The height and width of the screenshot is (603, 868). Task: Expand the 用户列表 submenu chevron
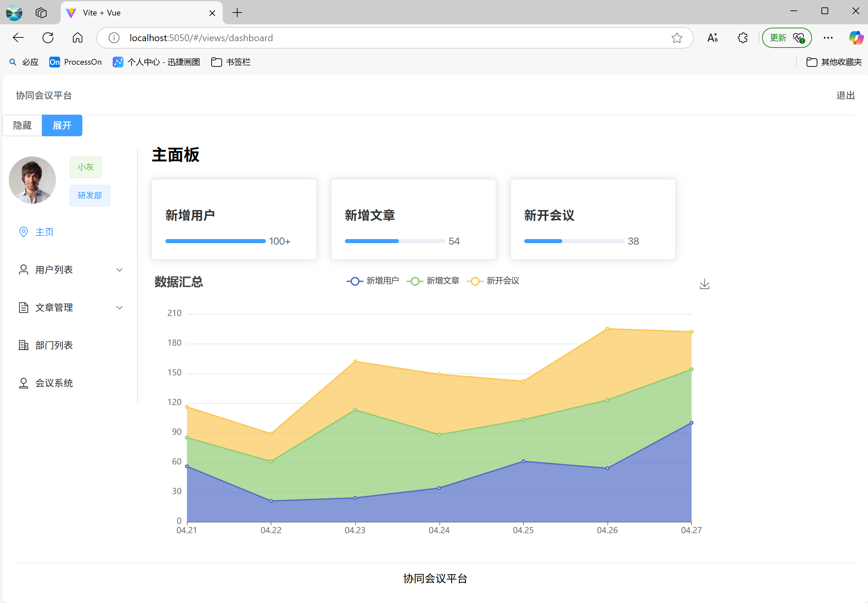pos(119,270)
